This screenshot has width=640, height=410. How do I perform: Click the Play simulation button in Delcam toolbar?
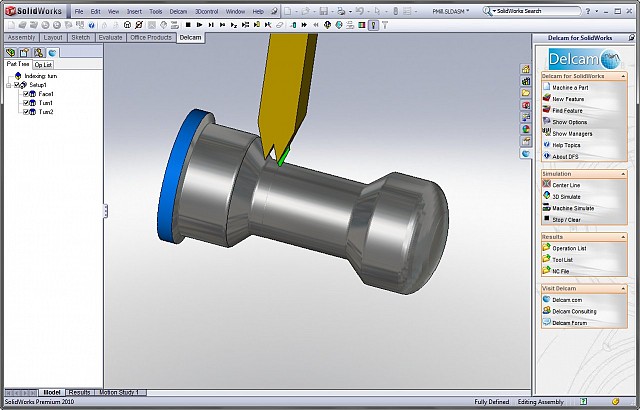(200, 25)
